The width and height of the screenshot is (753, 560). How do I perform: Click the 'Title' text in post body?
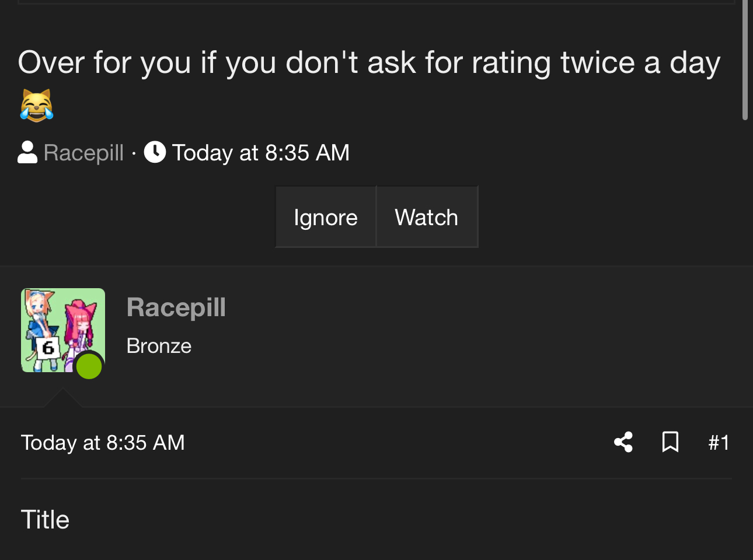click(45, 520)
